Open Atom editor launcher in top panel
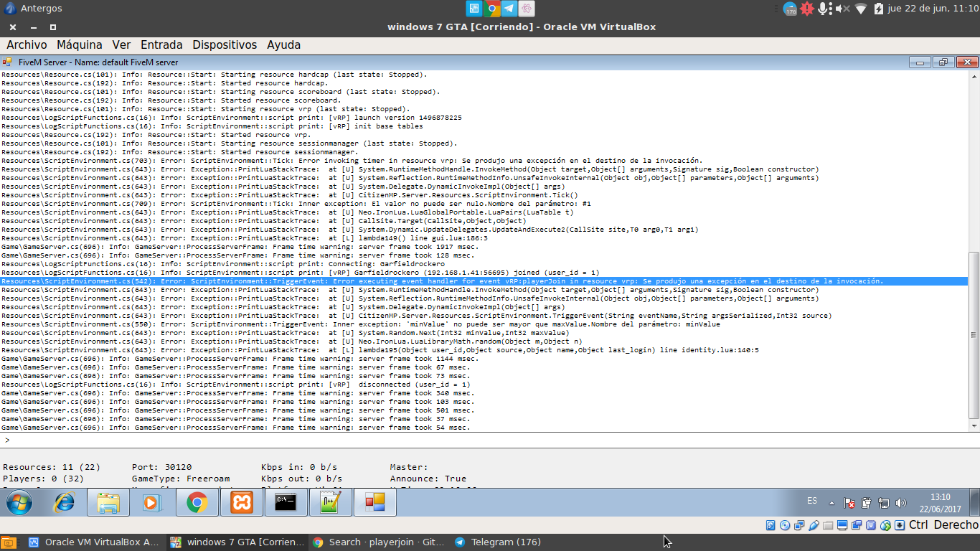The width and height of the screenshot is (980, 551). 527,9
